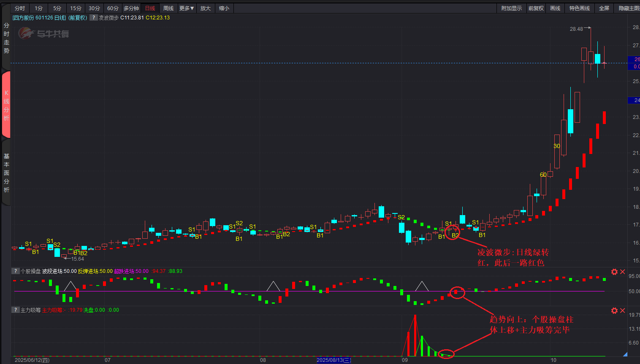The image size is (640, 364).
Task: Click 缩小 to zoom out chart
Action: (224, 8)
